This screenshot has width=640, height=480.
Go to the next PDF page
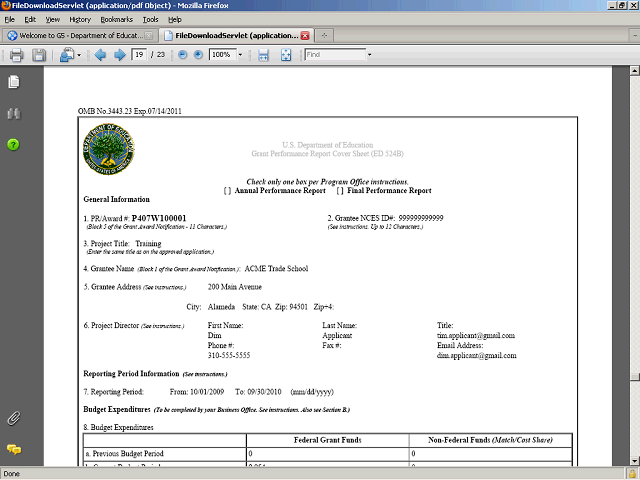(117, 54)
